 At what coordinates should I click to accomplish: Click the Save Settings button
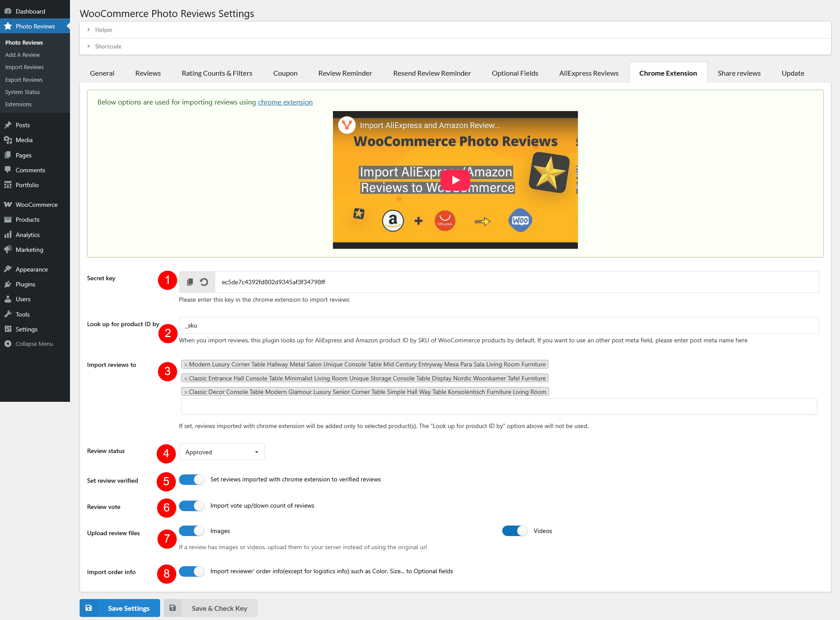click(120, 608)
